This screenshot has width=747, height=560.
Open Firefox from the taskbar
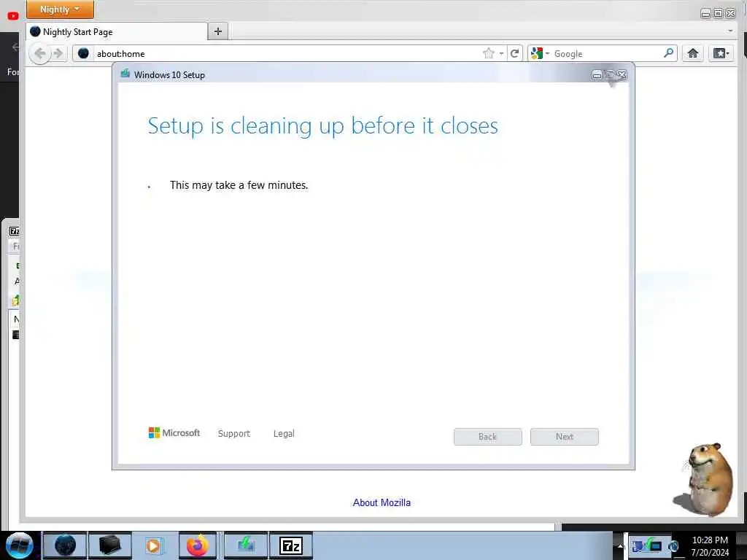point(197,545)
